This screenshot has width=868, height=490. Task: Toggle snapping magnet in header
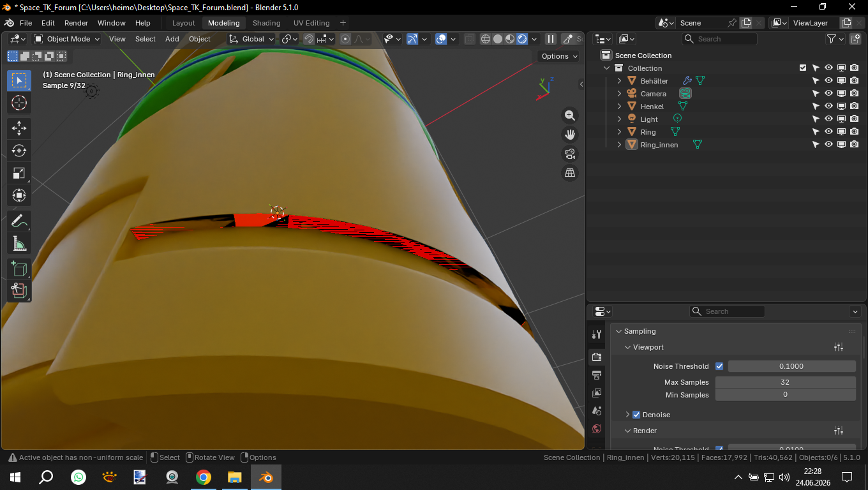tap(309, 39)
